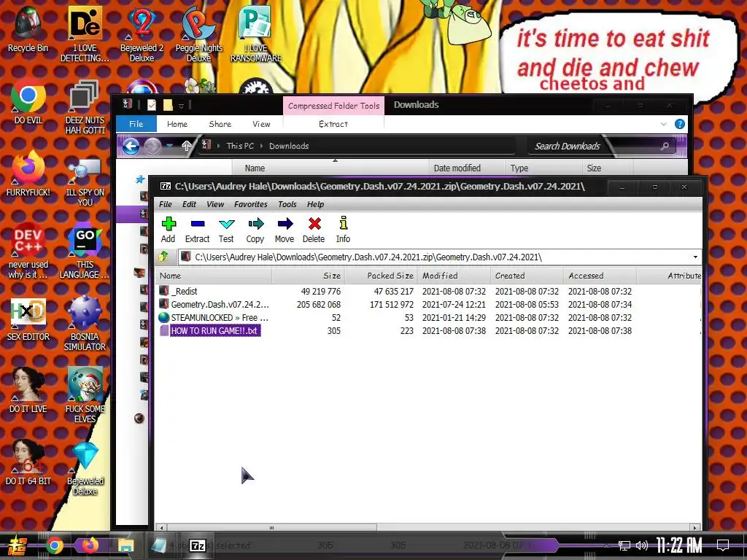Expand the Explorer ribbon chevron
Image resolution: width=747 pixels, height=560 pixels.
(x=664, y=124)
